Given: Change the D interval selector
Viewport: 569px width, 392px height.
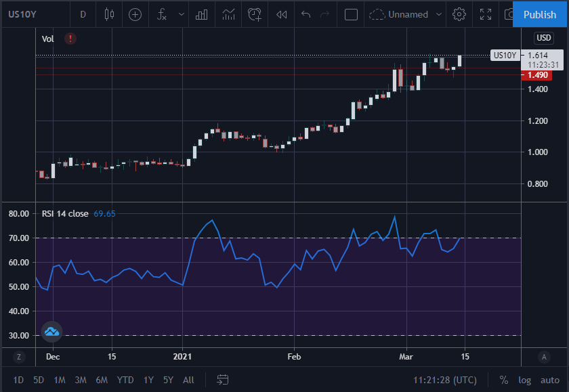Looking at the screenshot, I should pyautogui.click(x=83, y=14).
